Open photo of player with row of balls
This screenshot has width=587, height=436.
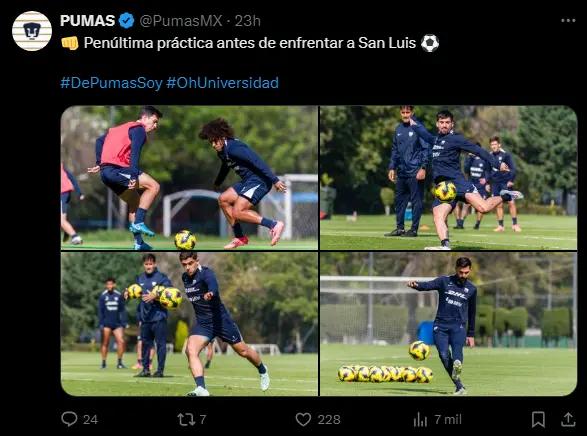pos(448,324)
